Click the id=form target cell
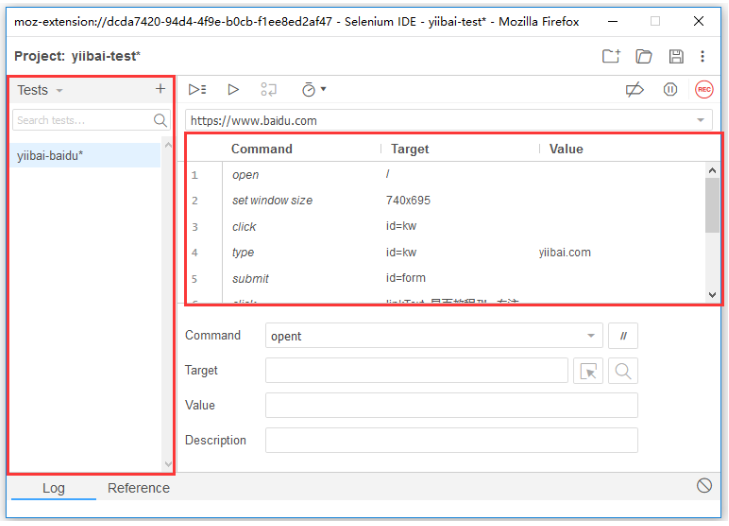This screenshot has width=729, height=526. pyautogui.click(x=405, y=278)
